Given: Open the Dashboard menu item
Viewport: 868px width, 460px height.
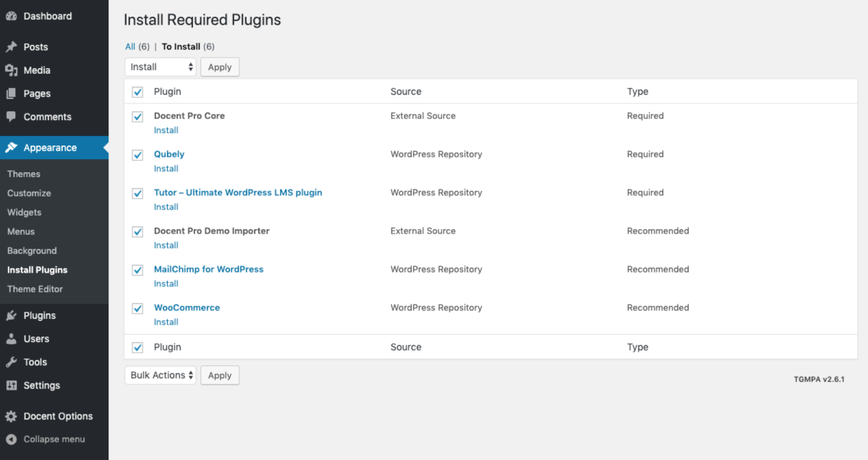Looking at the screenshot, I should tap(54, 16).
